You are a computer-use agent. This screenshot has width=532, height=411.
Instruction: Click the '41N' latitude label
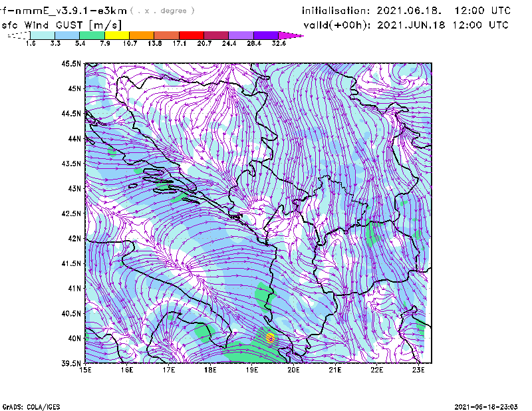(x=74, y=289)
